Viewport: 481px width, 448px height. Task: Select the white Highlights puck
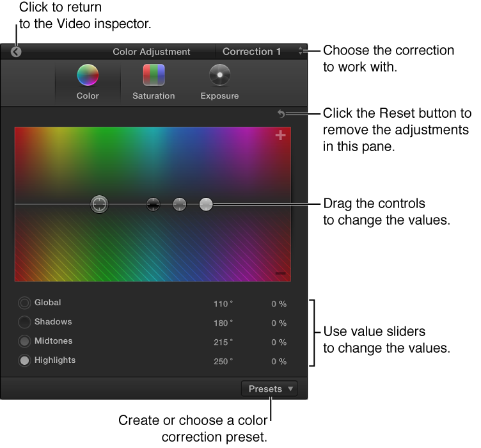point(206,204)
